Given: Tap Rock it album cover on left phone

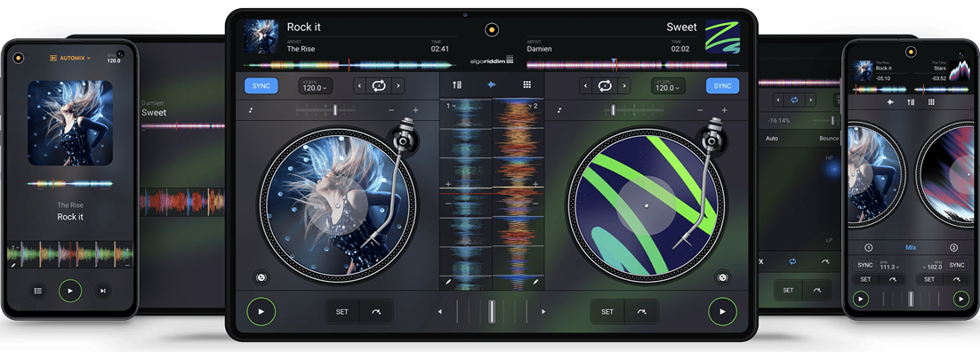Looking at the screenshot, I should [70, 124].
